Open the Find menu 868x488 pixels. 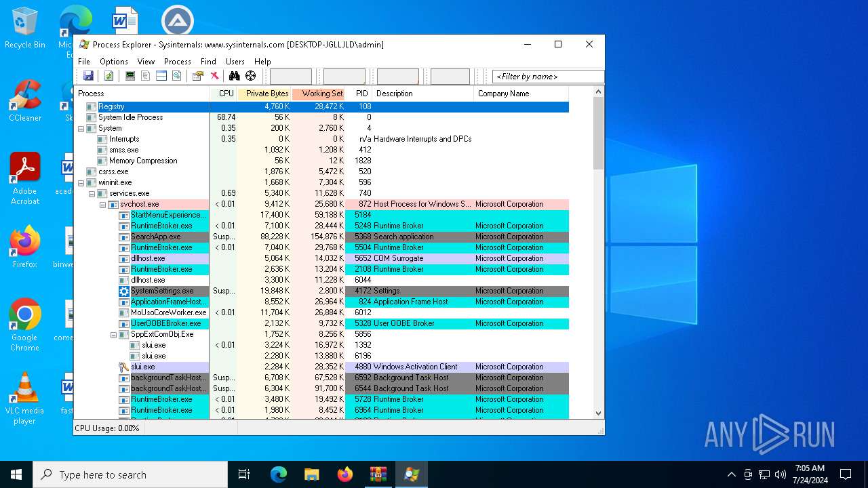(x=208, y=61)
